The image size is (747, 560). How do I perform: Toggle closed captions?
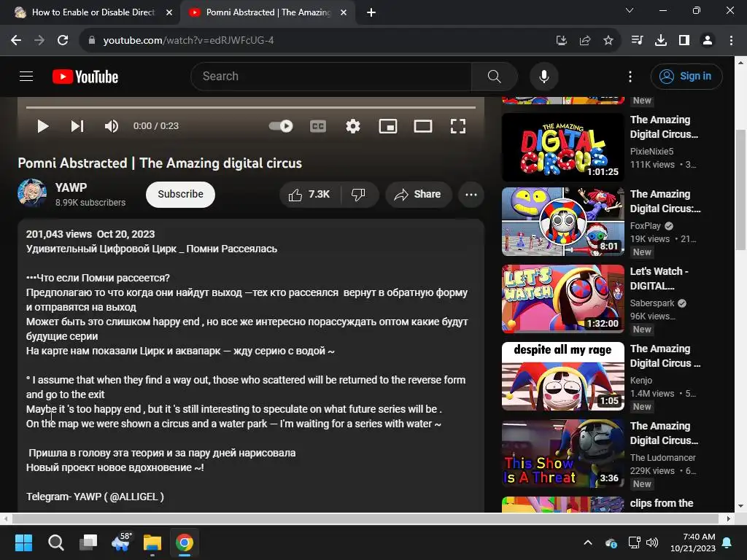point(318,126)
